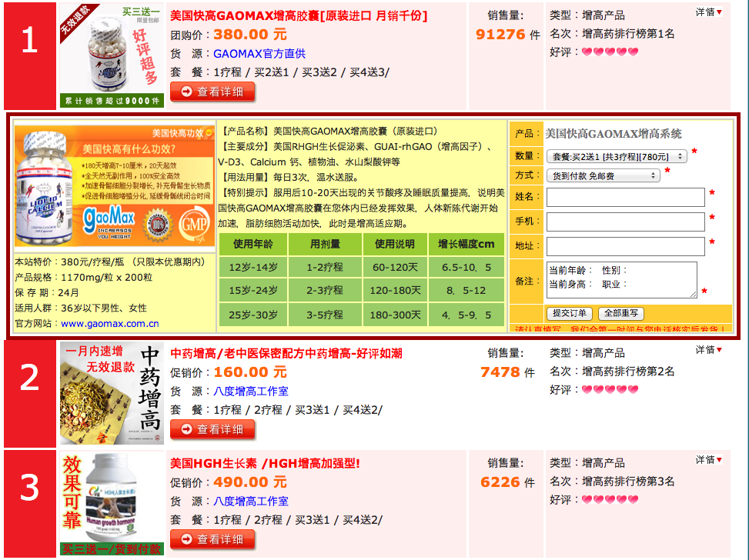This screenshot has height=560, width=749.
Task: Open details for 中药增高 product rank 2
Action: pos(212,429)
